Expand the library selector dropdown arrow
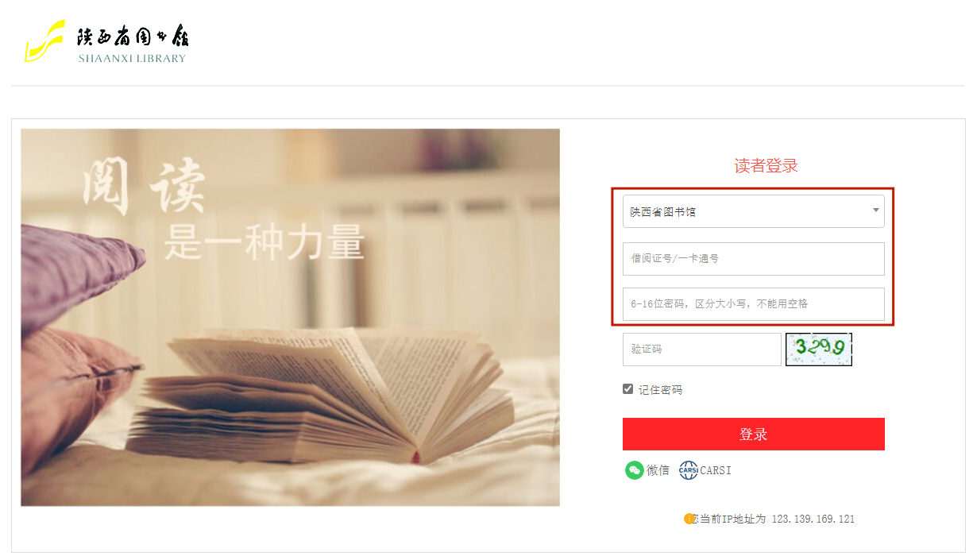The width and height of the screenshot is (973, 560). [876, 210]
